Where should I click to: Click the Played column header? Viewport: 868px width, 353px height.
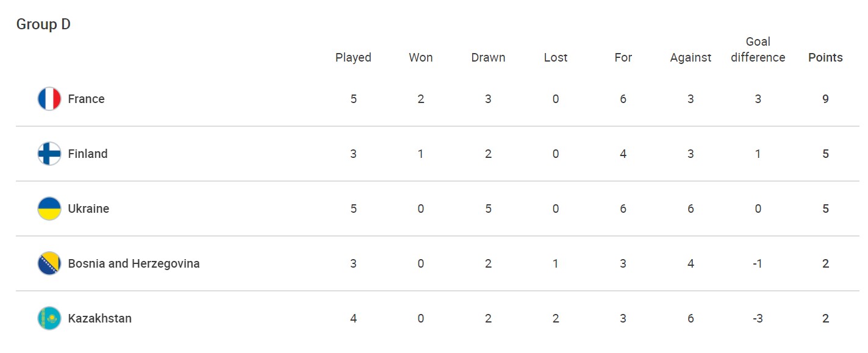(x=353, y=57)
